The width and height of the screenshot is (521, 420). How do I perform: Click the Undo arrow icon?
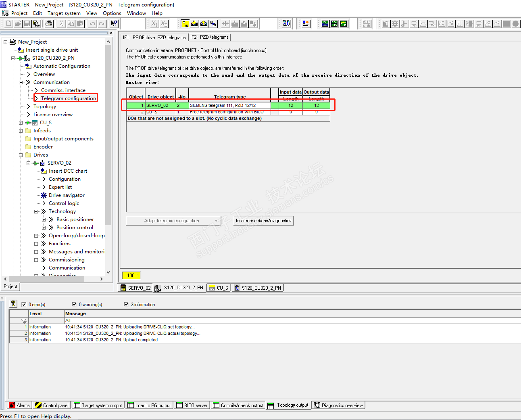92,24
